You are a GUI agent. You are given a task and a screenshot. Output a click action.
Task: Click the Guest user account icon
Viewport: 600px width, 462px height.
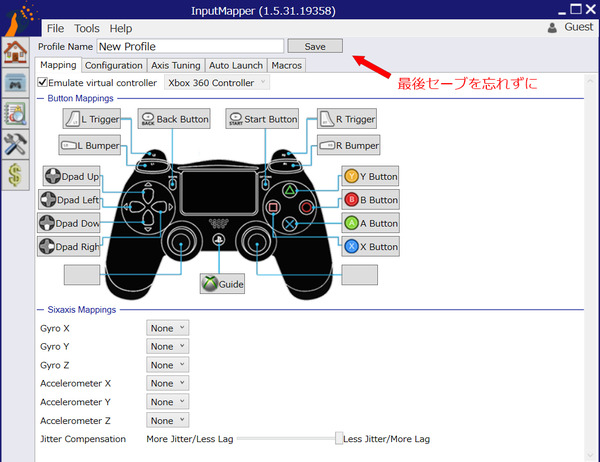tap(552, 28)
